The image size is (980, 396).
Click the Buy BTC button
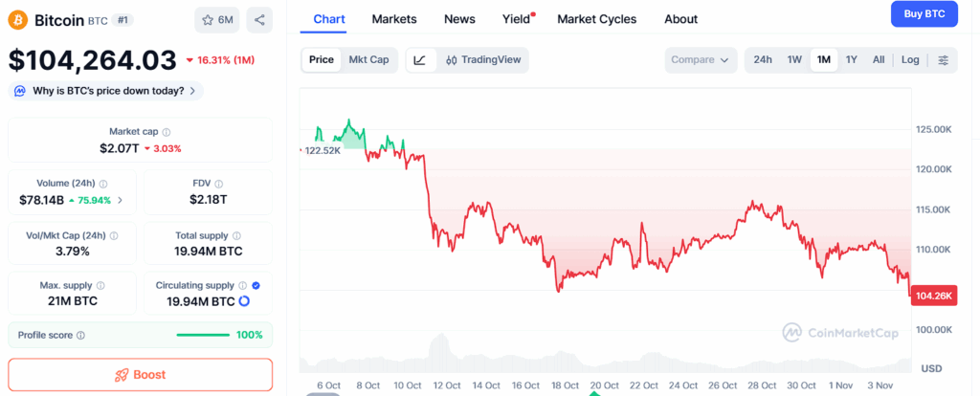924,14
